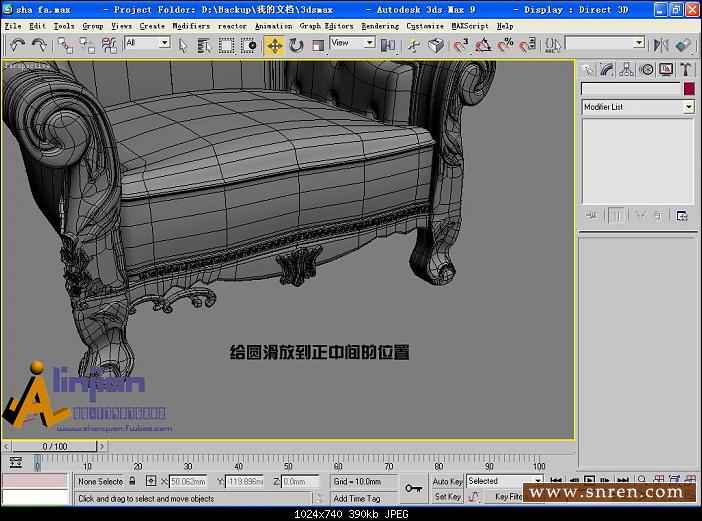Click the Y coordinate field
This screenshot has height=521, width=702.
(244, 482)
